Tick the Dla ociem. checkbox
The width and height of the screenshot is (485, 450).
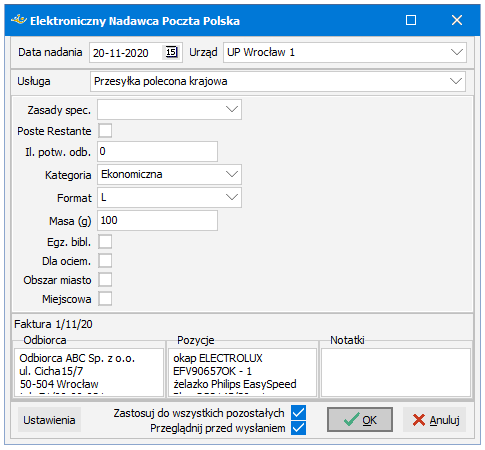[x=105, y=261]
